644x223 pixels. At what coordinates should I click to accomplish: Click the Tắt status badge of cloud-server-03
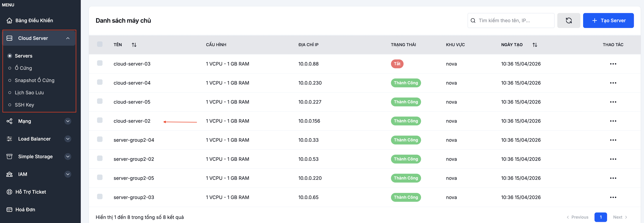pyautogui.click(x=397, y=64)
